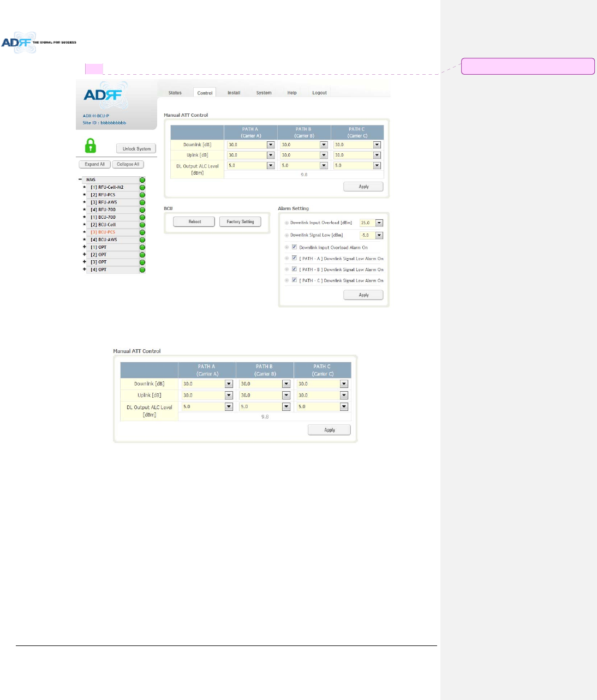Click the Logout tab

pos(319,93)
